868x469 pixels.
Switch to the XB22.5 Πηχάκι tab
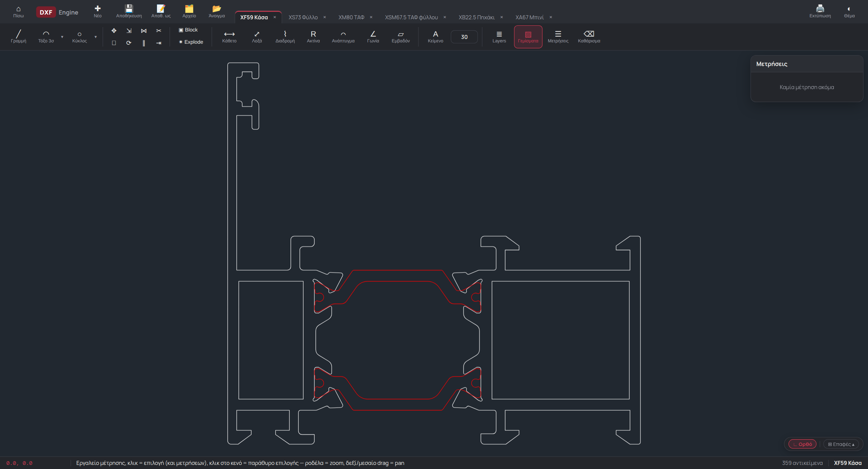[476, 17]
